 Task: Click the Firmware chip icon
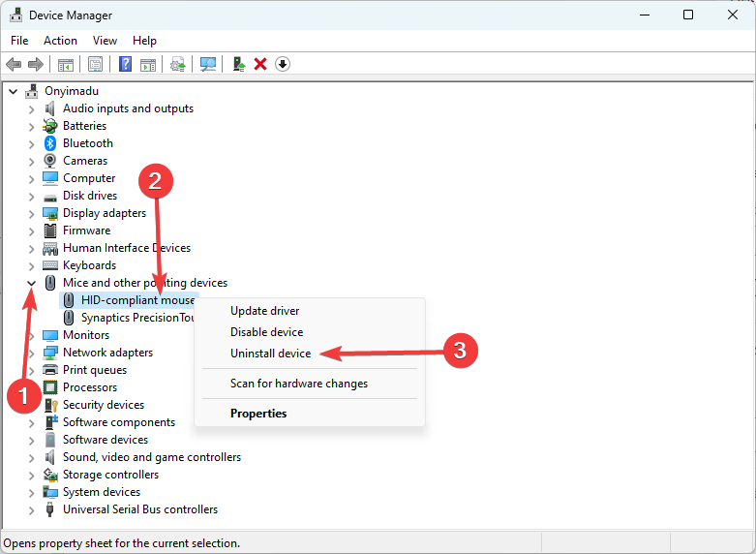pyautogui.click(x=50, y=231)
